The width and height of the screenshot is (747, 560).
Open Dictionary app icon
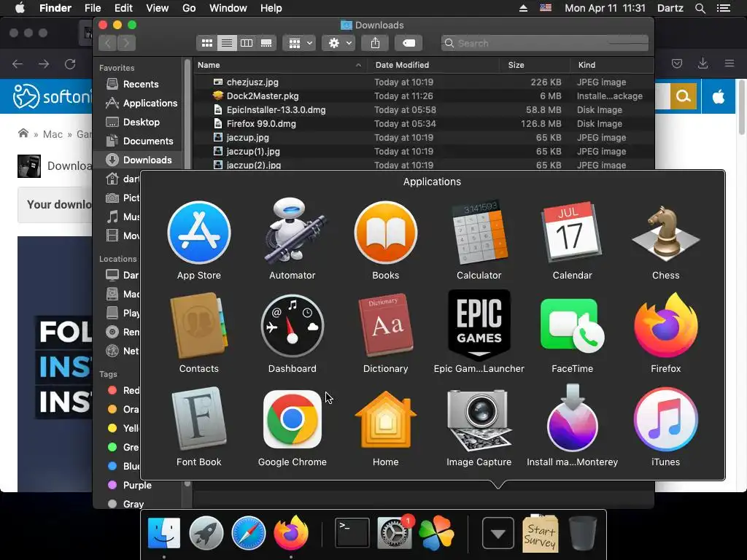[x=385, y=325]
